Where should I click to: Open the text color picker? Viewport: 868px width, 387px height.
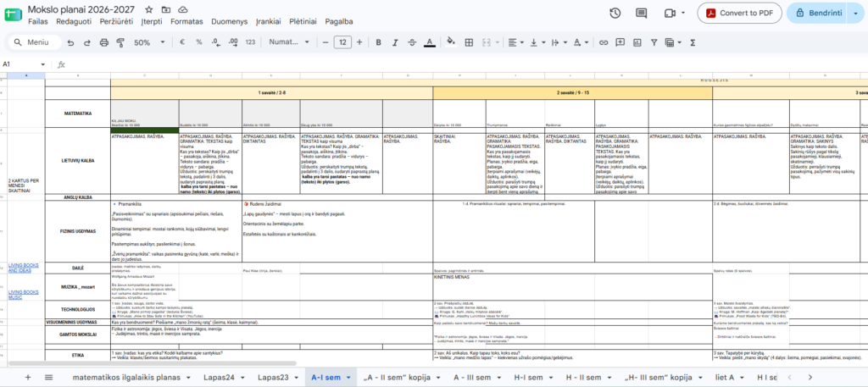[429, 42]
